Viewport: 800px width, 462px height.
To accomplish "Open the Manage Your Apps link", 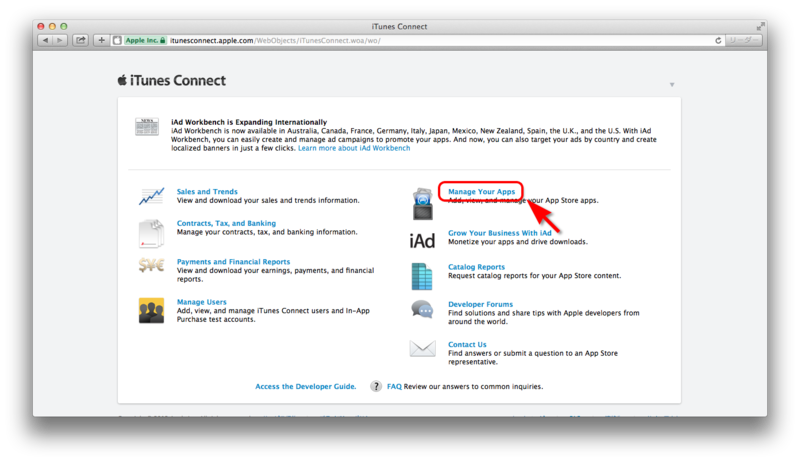I will coord(482,192).
